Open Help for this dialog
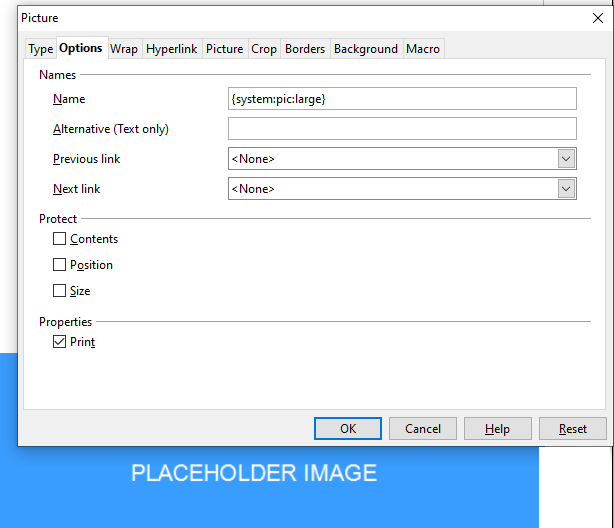The image size is (614, 528). (498, 429)
